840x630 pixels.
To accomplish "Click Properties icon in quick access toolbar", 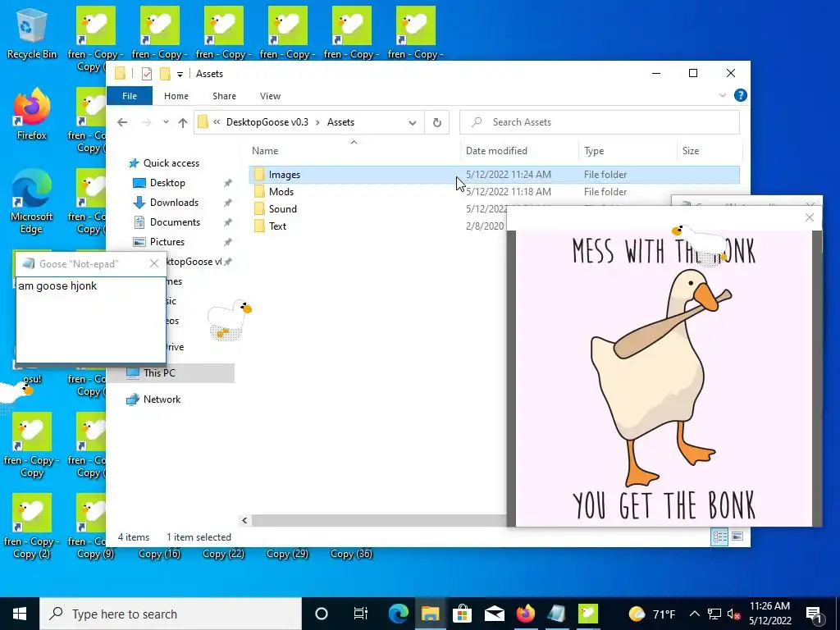I will click(x=146, y=74).
